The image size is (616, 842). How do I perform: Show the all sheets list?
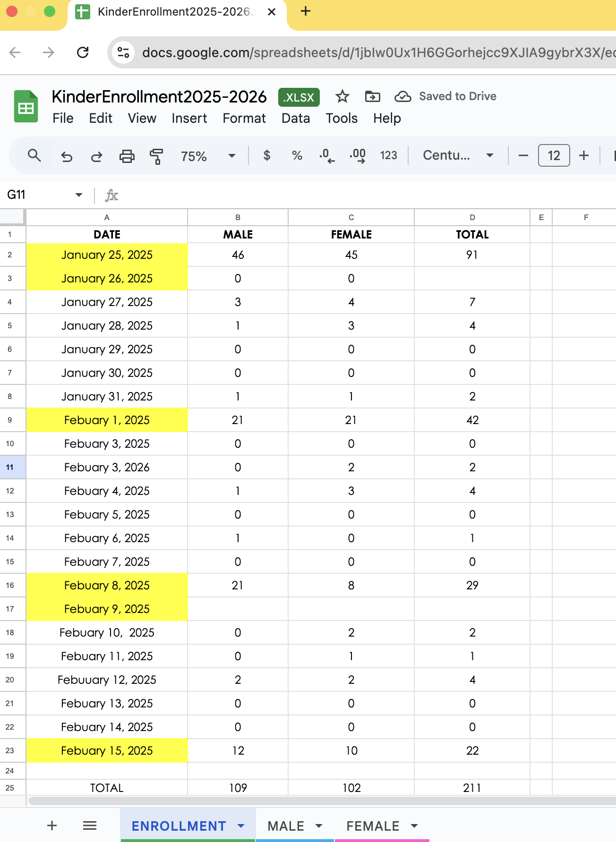tap(89, 825)
